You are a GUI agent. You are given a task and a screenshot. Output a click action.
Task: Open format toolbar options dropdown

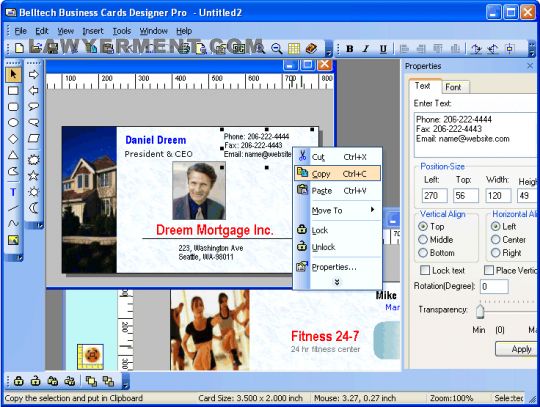pyautogui.click(x=532, y=49)
